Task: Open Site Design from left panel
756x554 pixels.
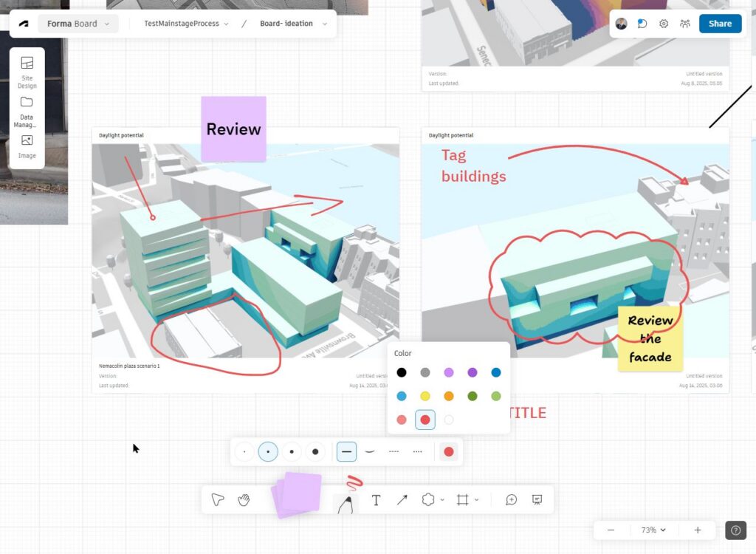Action: click(x=27, y=72)
